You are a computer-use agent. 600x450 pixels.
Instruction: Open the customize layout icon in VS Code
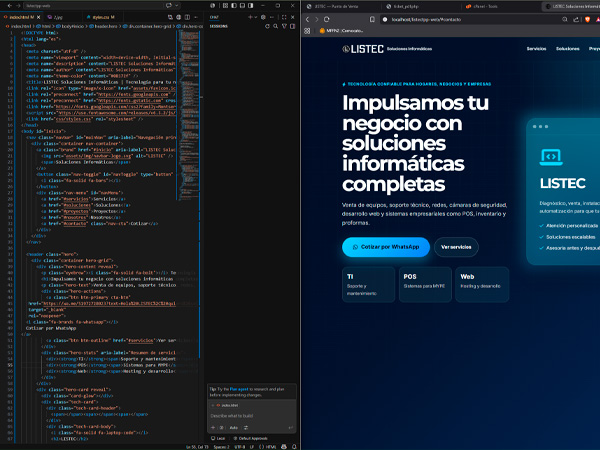pos(225,5)
